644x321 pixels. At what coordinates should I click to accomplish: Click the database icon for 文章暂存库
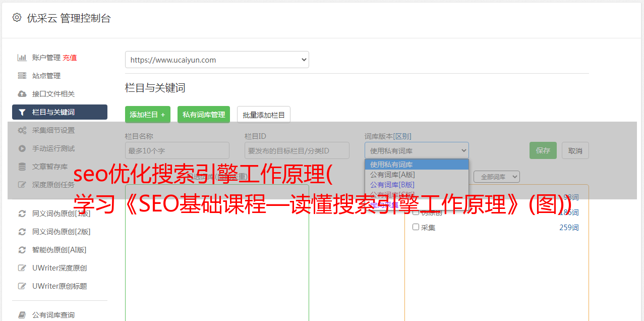pyautogui.click(x=22, y=167)
